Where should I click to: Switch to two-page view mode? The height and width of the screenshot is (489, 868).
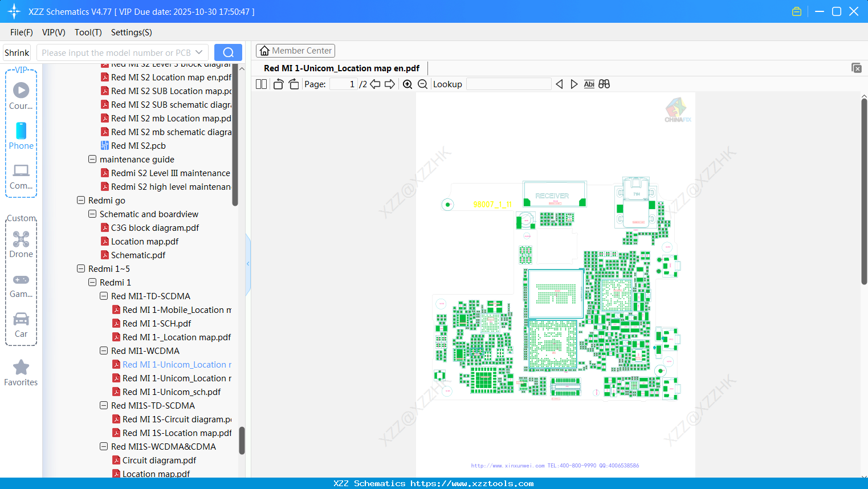260,83
